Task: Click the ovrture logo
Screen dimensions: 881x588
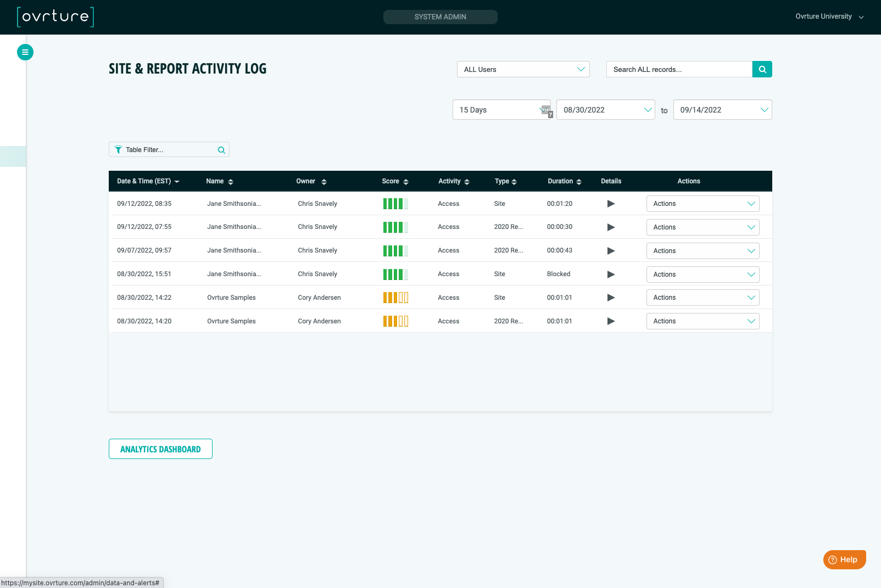Action: (55, 17)
